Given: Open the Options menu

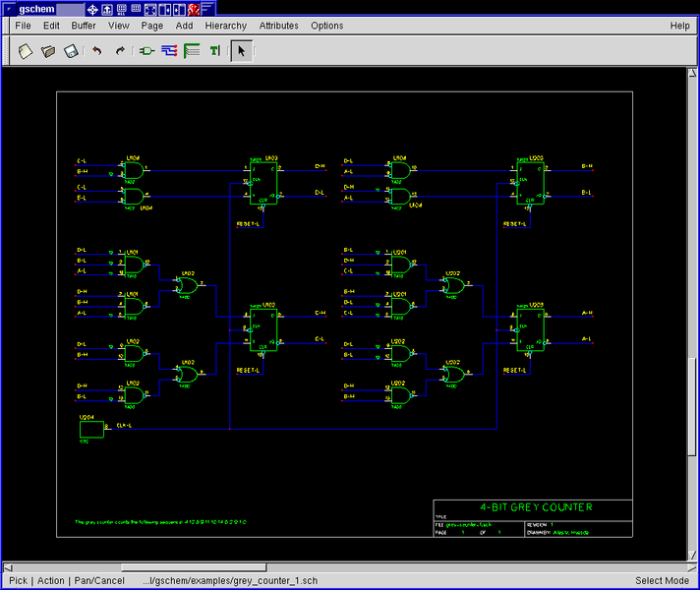Looking at the screenshot, I should (326, 26).
